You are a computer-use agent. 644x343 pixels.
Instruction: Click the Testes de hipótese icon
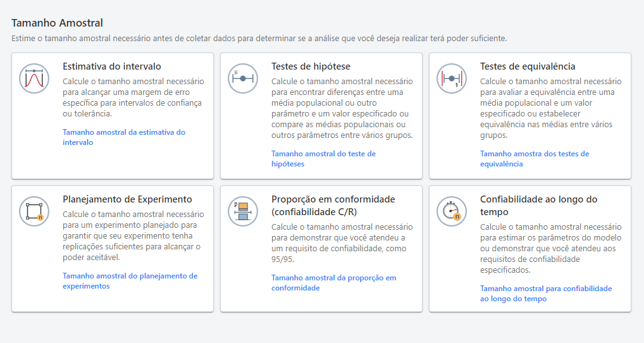point(243,78)
